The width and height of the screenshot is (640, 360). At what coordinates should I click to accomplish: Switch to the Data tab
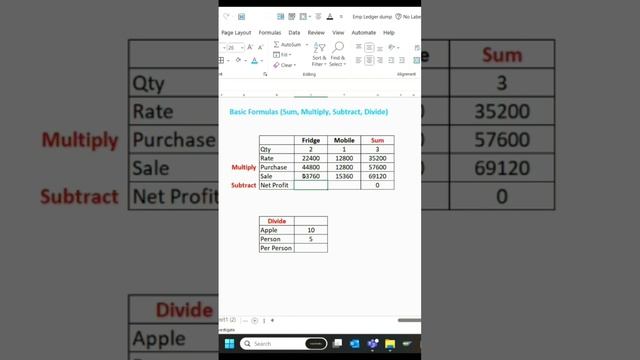tap(294, 32)
